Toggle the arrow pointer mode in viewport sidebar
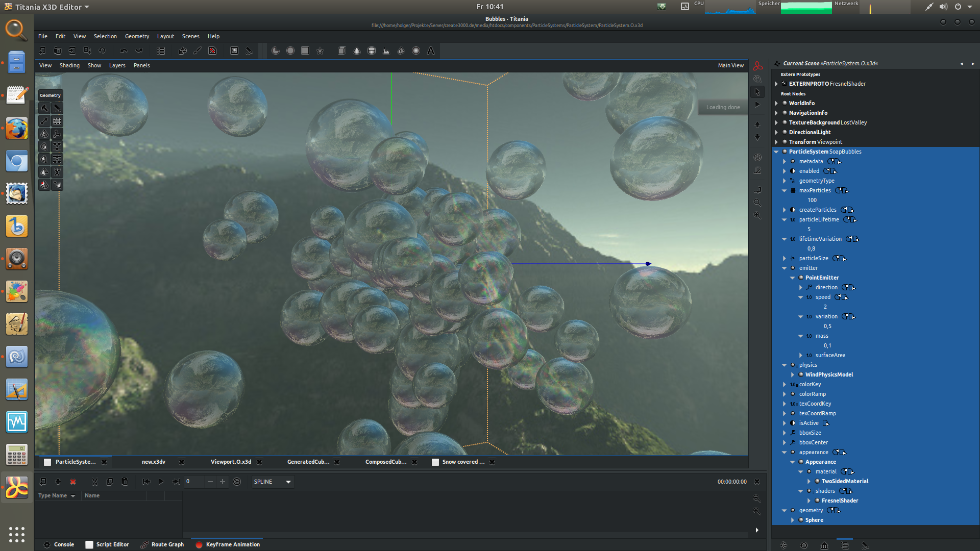Image resolution: width=980 pixels, height=551 pixels. (757, 92)
